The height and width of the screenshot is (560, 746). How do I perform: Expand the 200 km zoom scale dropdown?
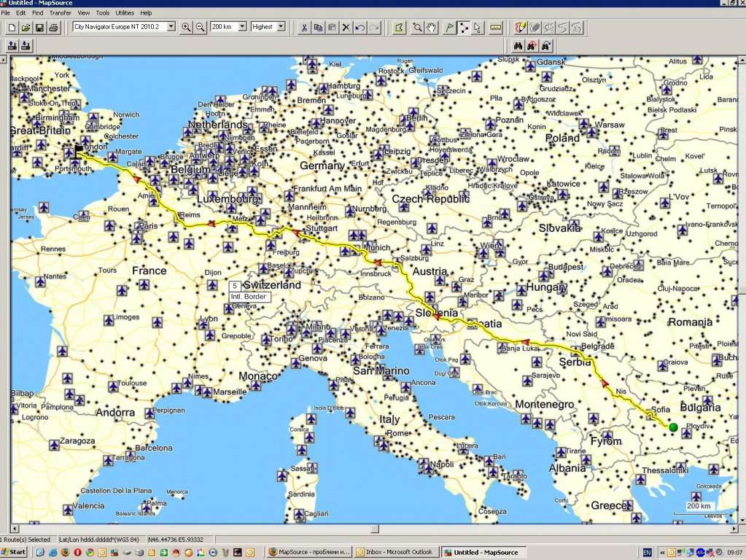coord(241,27)
